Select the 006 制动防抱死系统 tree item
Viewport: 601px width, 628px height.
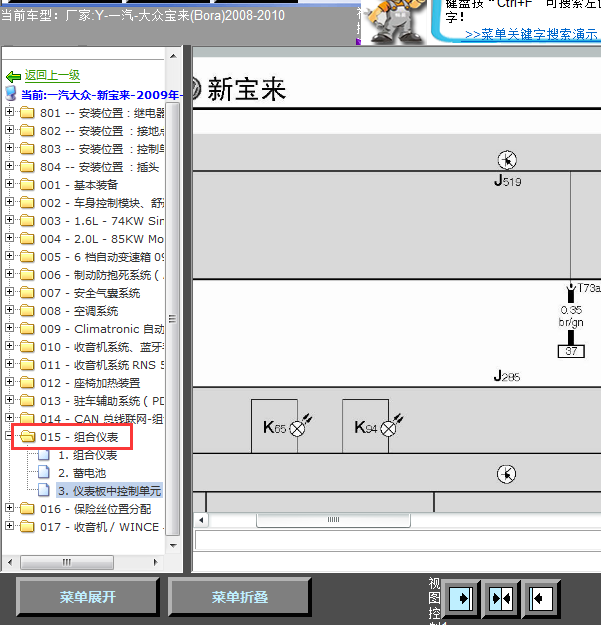click(x=102, y=275)
